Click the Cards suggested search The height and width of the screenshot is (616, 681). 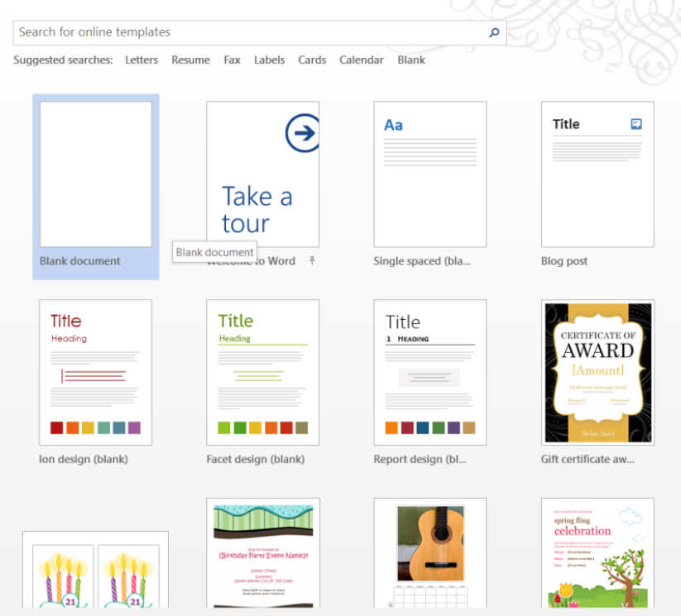tap(312, 60)
